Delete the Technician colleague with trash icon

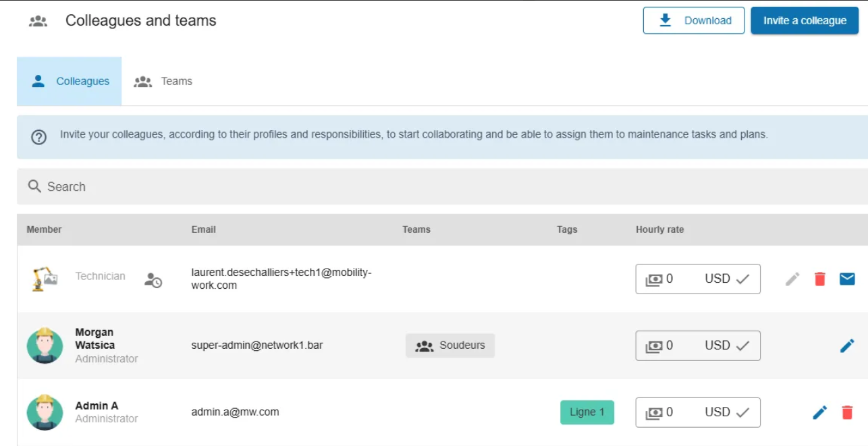point(820,279)
